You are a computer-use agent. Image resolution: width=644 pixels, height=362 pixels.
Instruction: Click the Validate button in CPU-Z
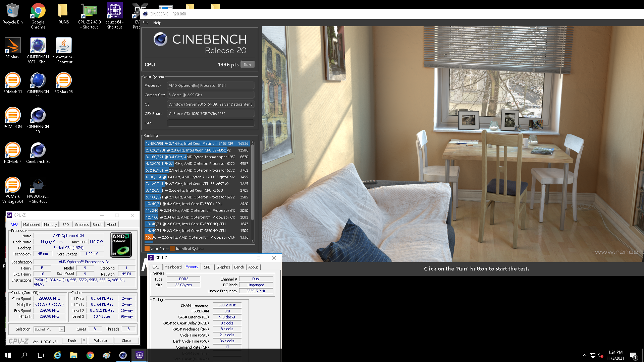tap(100, 341)
